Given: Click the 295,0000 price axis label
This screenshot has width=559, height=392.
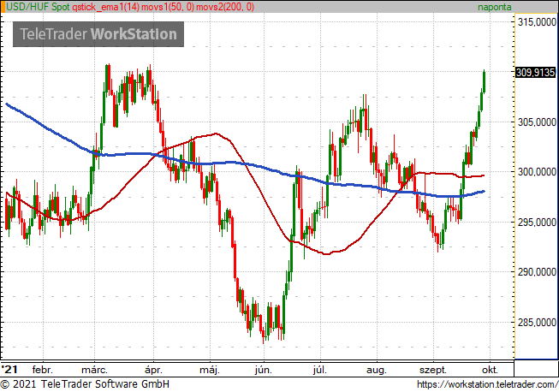Looking at the screenshot, I should [x=536, y=223].
